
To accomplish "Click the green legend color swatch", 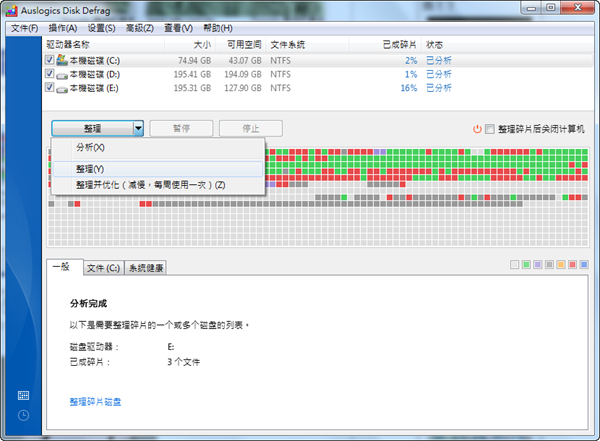I will click(526, 265).
